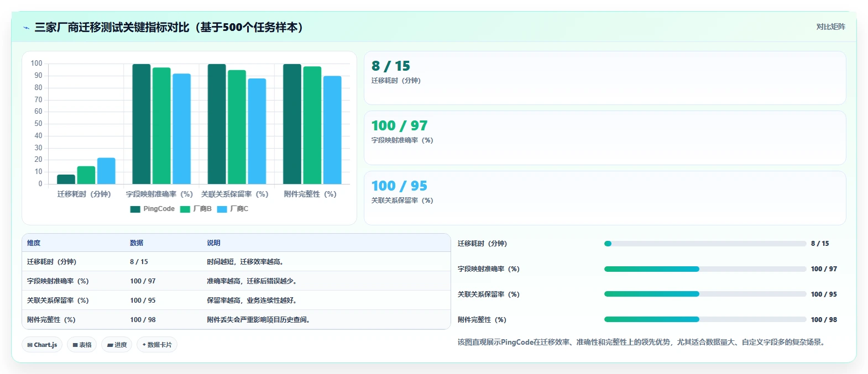
Task: Toggle the 厂商C legend swatch in the chart
Action: (x=222, y=209)
